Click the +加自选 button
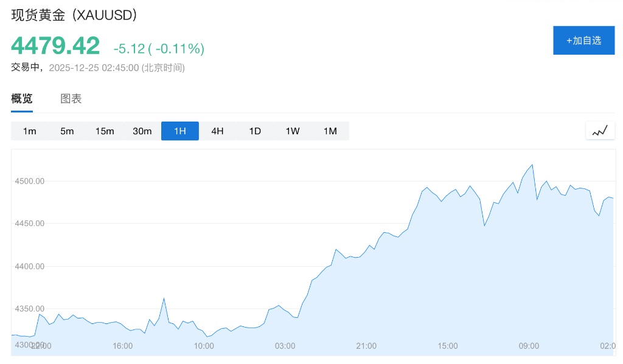 click(583, 41)
